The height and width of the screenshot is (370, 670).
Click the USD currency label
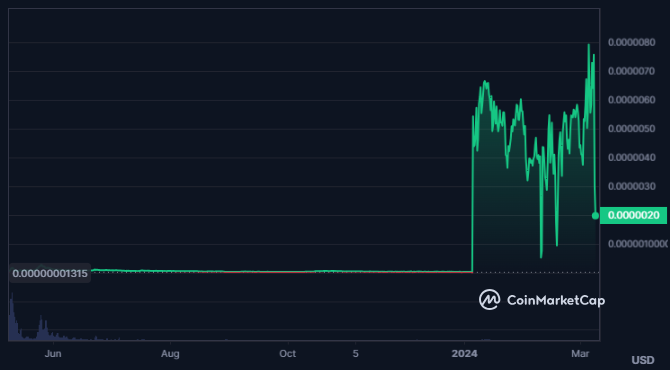coord(643,361)
